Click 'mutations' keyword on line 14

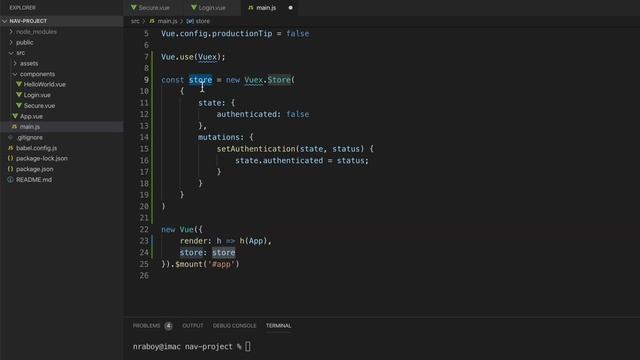[218, 137]
